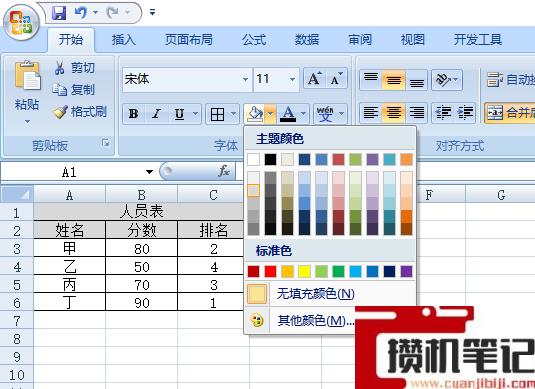Open clipboard group dialog launcher
This screenshot has width=535, height=389.
pyautogui.click(x=106, y=143)
